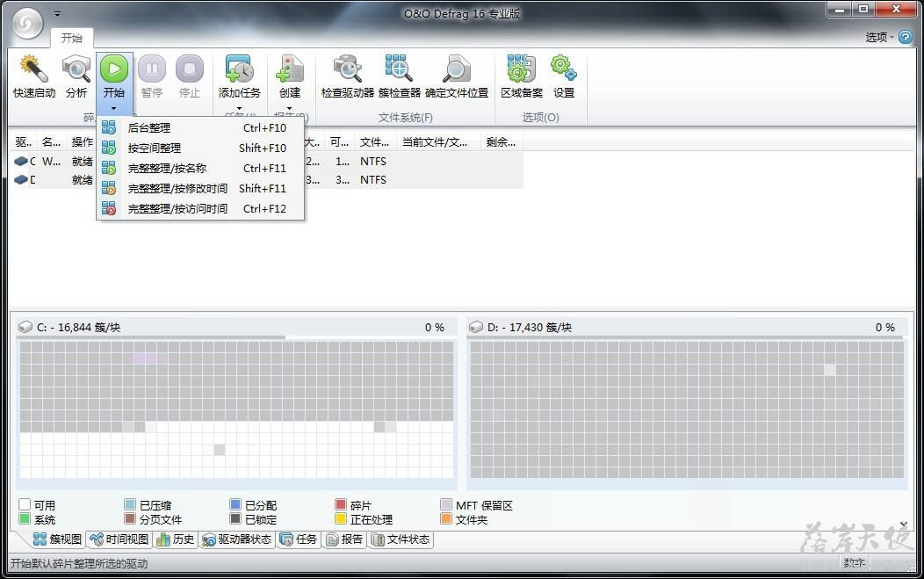The height and width of the screenshot is (579, 924).
Task: Expand the dropdown arrow below 开始
Action: [x=113, y=108]
